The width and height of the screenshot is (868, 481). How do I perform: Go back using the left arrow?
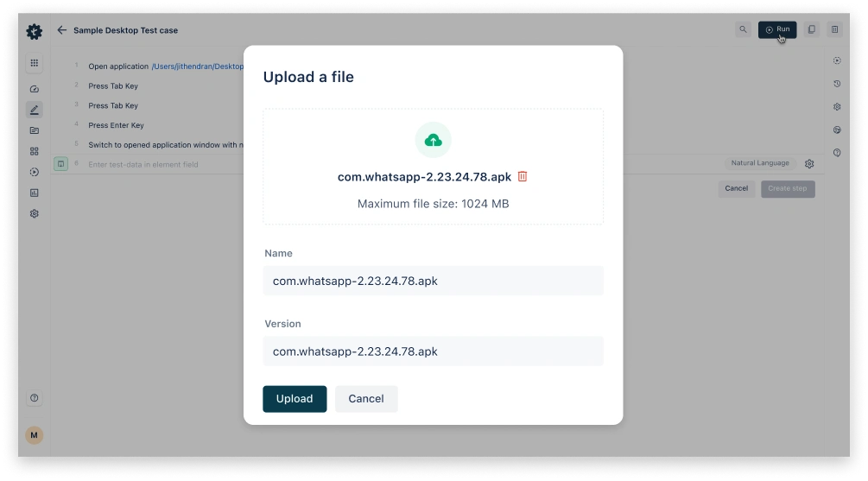[x=61, y=30]
